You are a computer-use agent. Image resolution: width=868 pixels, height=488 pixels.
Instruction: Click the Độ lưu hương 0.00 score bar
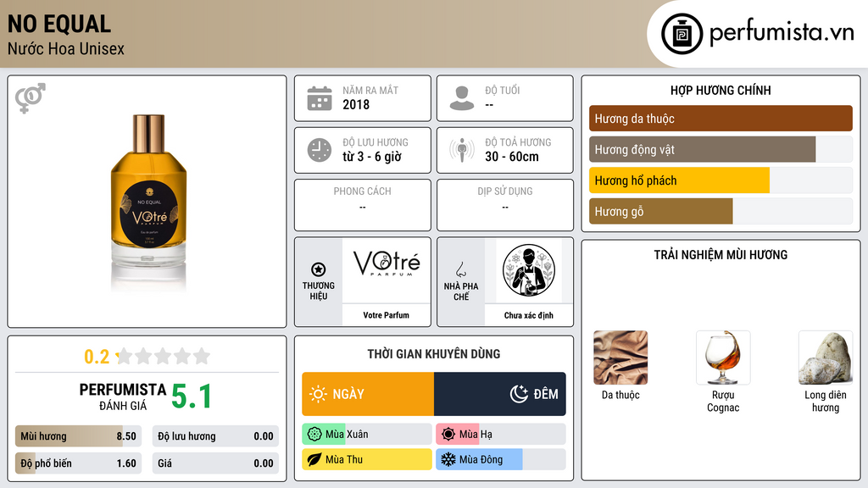coord(215,436)
